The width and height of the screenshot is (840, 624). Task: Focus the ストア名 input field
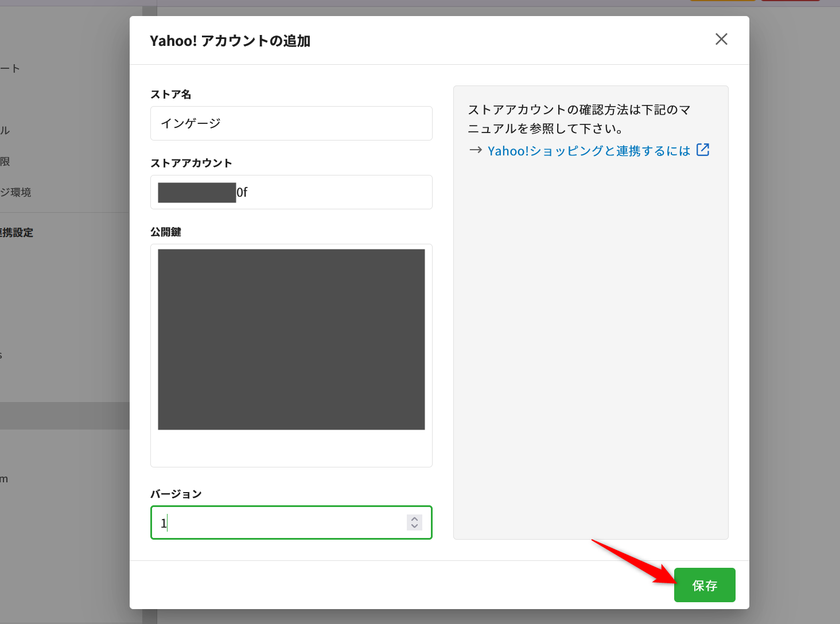click(x=291, y=123)
